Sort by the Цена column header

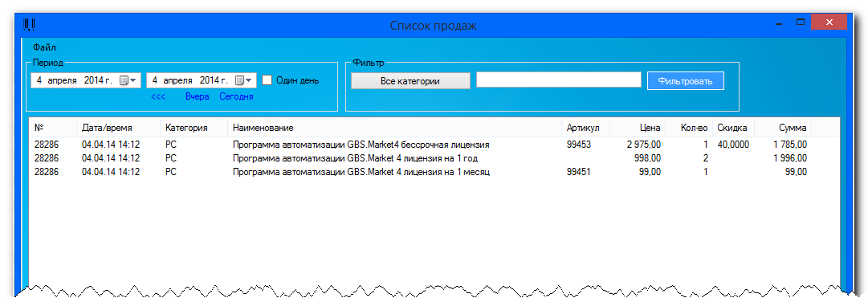[x=638, y=128]
